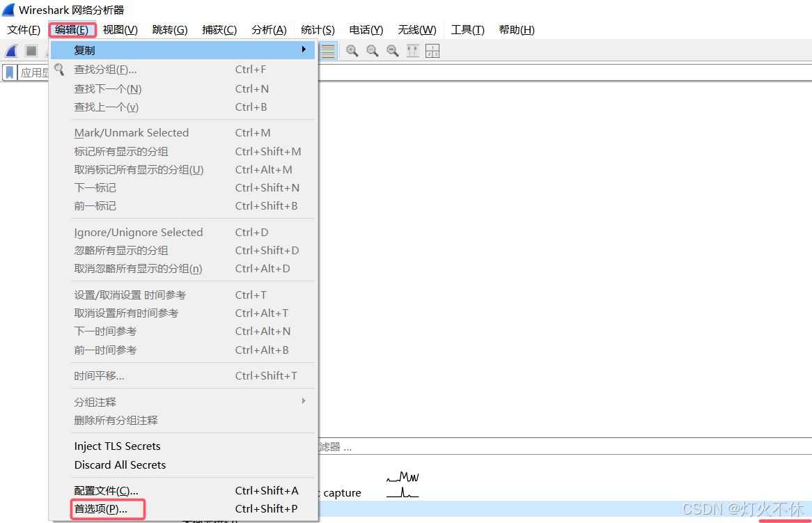Open the 帮助(H) menu
Viewport: 812px width, 523px height.
pyautogui.click(x=517, y=30)
